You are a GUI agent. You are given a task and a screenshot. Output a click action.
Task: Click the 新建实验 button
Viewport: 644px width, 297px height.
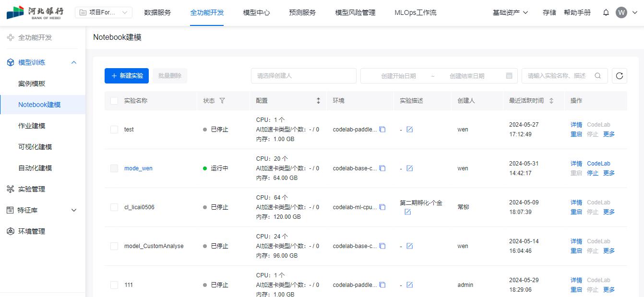(x=127, y=76)
